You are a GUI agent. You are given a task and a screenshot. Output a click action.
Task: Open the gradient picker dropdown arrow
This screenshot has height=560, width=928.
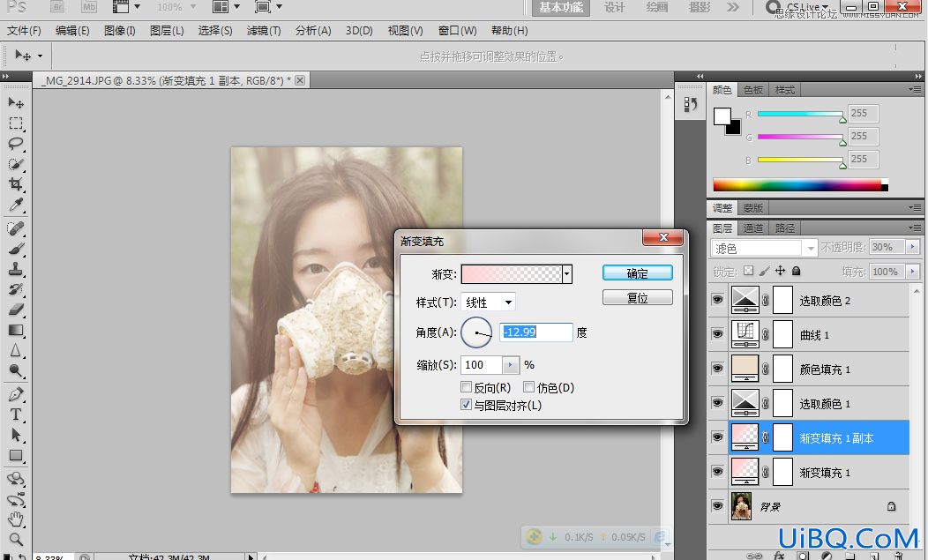(567, 274)
